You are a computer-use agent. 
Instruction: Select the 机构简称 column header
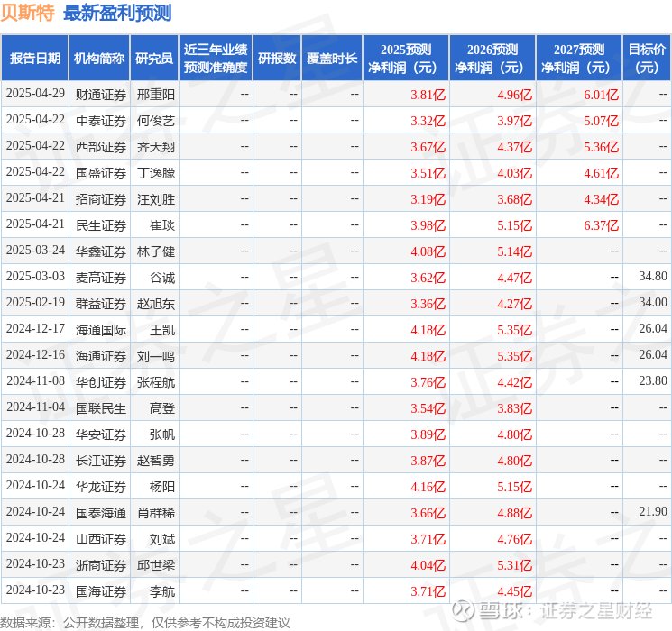99,58
